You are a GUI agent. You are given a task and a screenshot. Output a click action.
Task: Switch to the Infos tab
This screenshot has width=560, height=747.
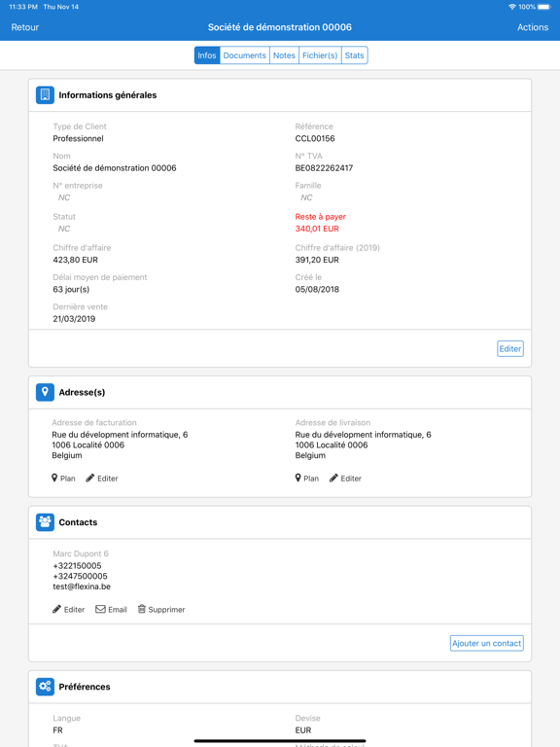click(207, 55)
